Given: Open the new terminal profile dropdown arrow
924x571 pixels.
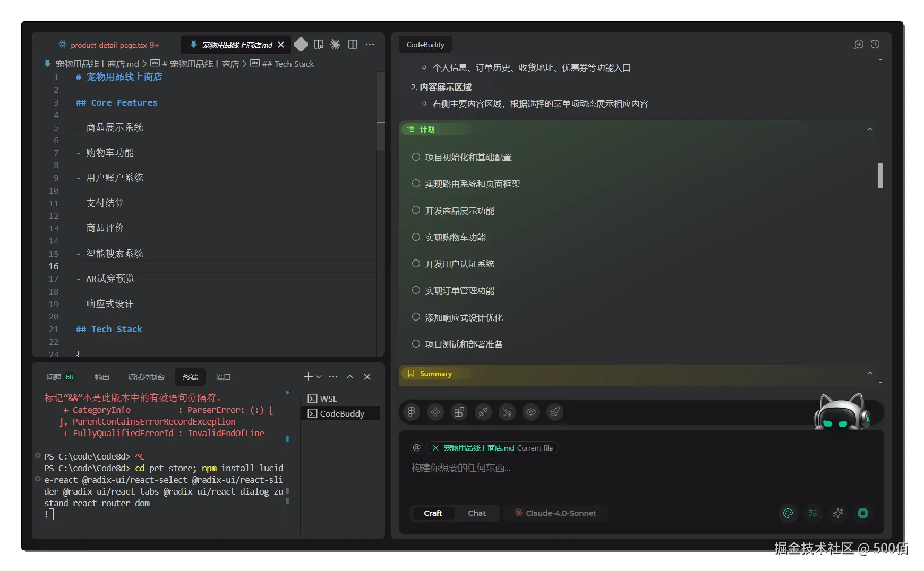Looking at the screenshot, I should (x=319, y=377).
